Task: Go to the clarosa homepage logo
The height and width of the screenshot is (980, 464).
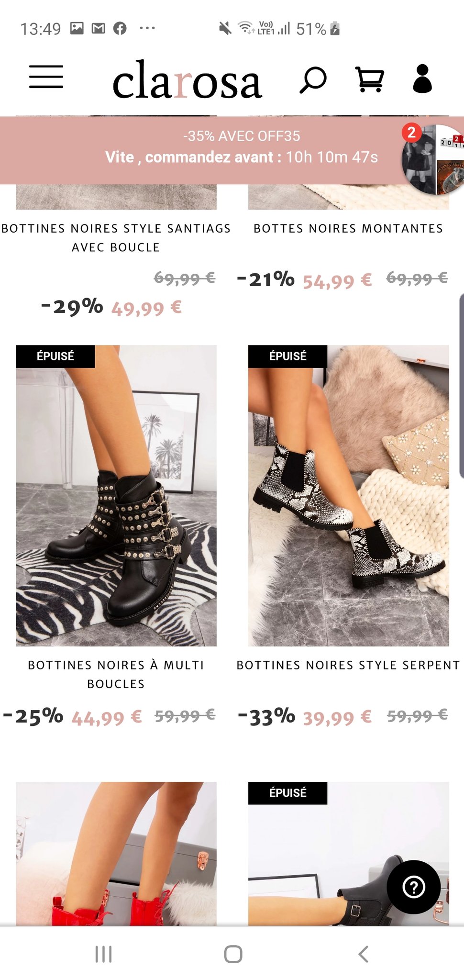Action: [x=187, y=80]
